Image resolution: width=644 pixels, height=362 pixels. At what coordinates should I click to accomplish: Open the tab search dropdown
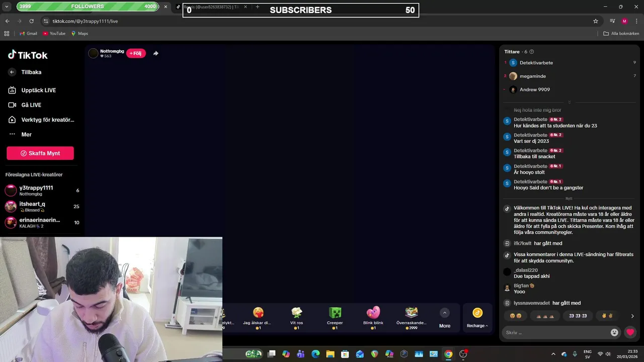[7, 7]
